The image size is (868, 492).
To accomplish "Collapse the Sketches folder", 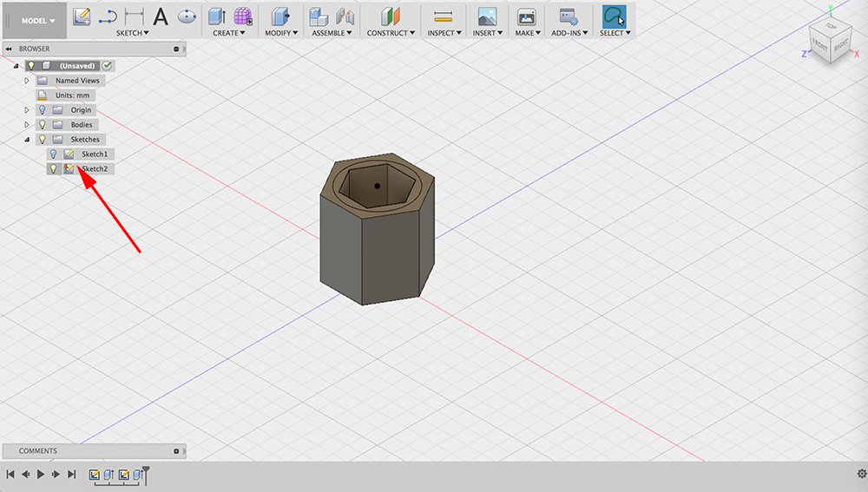I will (27, 140).
